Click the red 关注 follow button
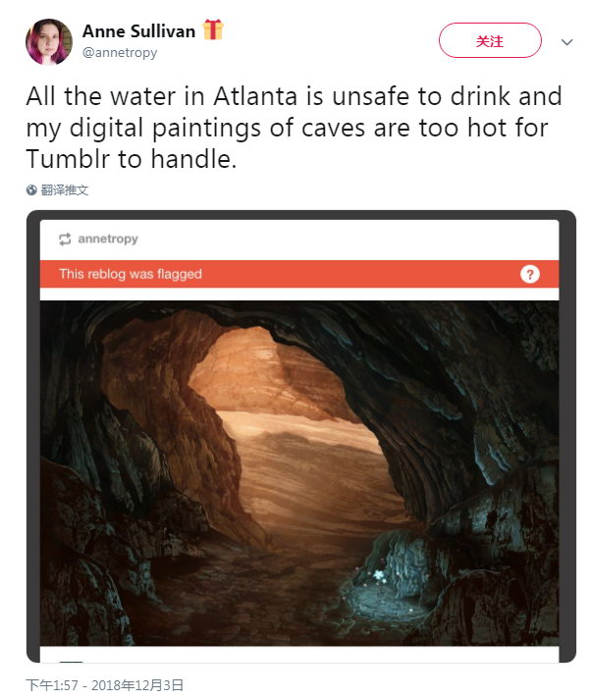The width and height of the screenshot is (590, 700). 490,40
